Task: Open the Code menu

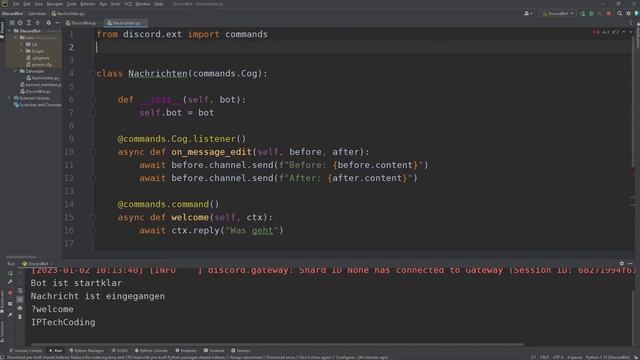Action: coord(71,4)
